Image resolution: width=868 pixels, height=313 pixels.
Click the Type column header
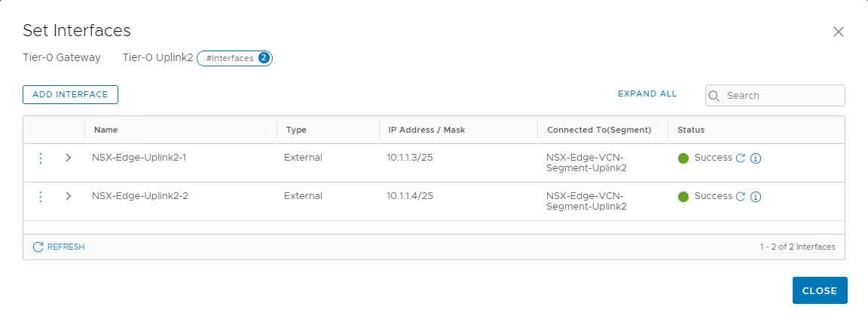(x=297, y=130)
